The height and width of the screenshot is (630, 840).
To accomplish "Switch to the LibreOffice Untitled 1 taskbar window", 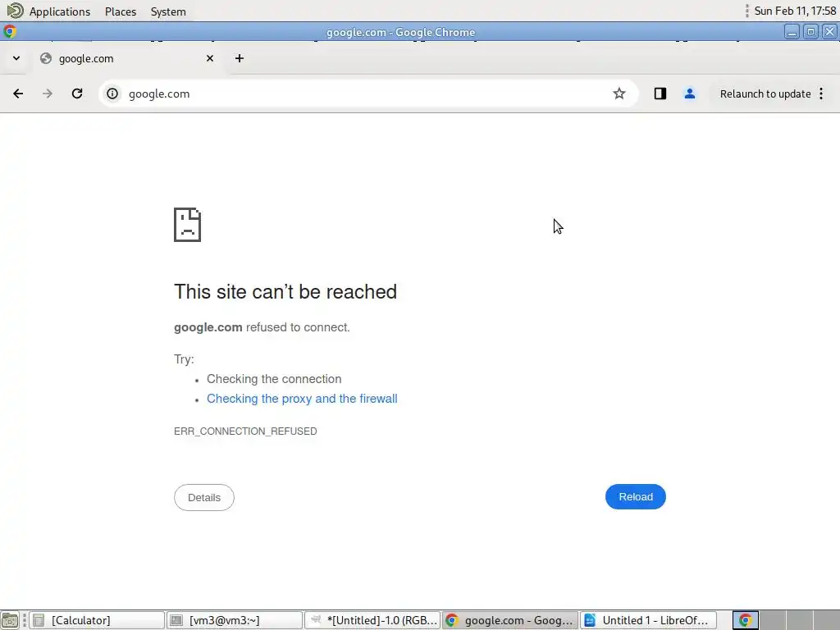I will coord(648,620).
